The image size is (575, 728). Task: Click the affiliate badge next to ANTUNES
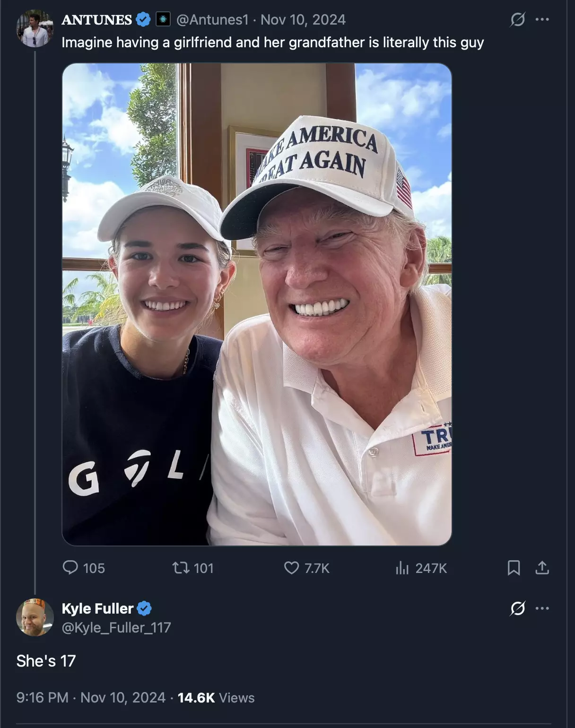tap(163, 19)
